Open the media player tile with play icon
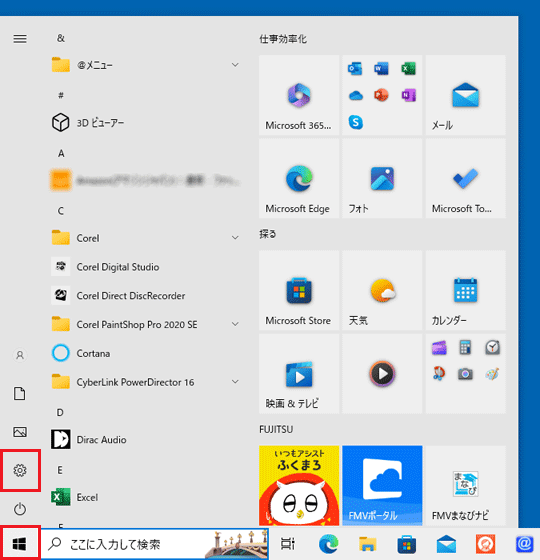This screenshot has height=560, width=540. [382, 374]
